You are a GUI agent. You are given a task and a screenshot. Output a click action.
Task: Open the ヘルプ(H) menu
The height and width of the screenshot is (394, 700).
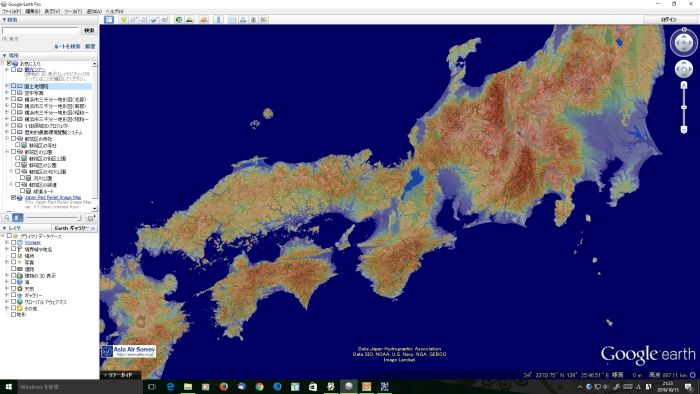coord(115,11)
